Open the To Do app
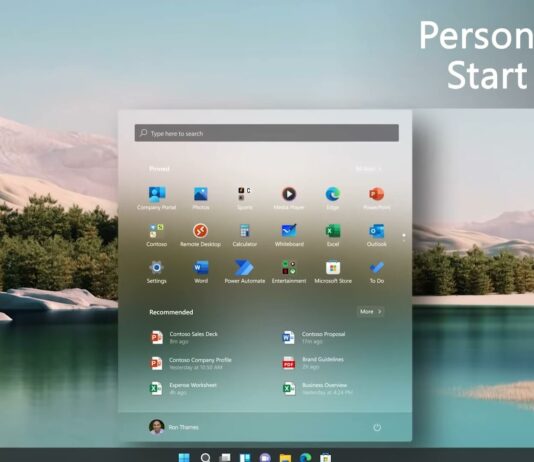 click(377, 272)
